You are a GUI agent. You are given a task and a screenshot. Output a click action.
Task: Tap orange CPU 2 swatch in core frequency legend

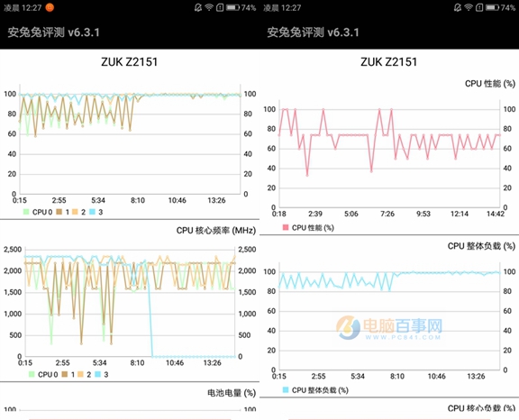click(80, 374)
